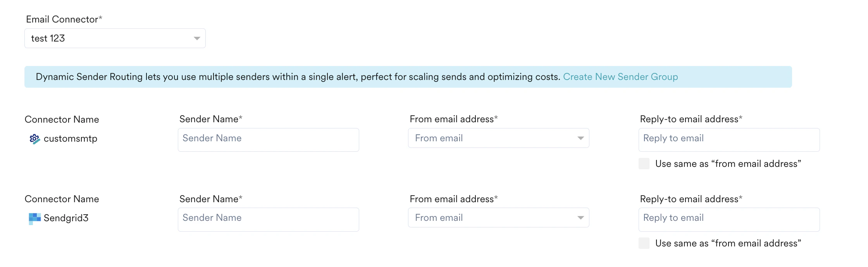Click Reply-to email address label in Sendgrid3 row

pyautogui.click(x=691, y=199)
